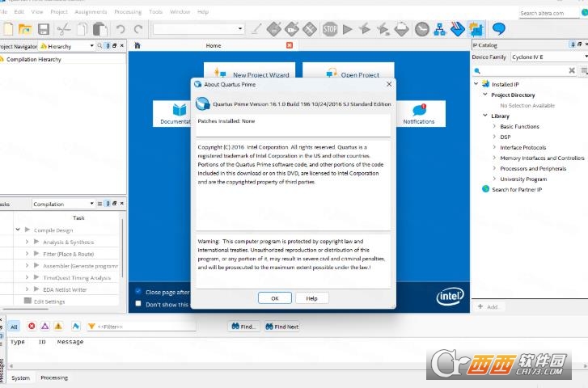
Task: Open a file using folder icon
Action: coord(25,29)
